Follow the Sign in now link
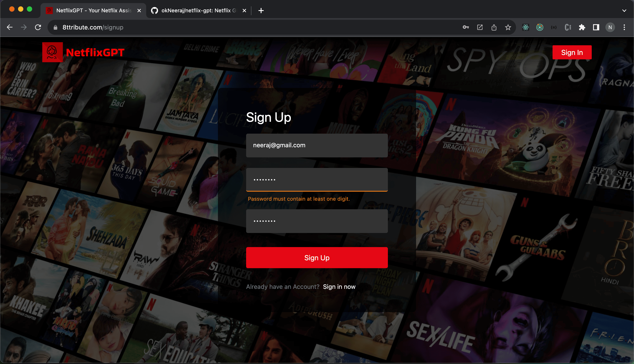Viewport: 634px width, 364px height. pos(339,286)
